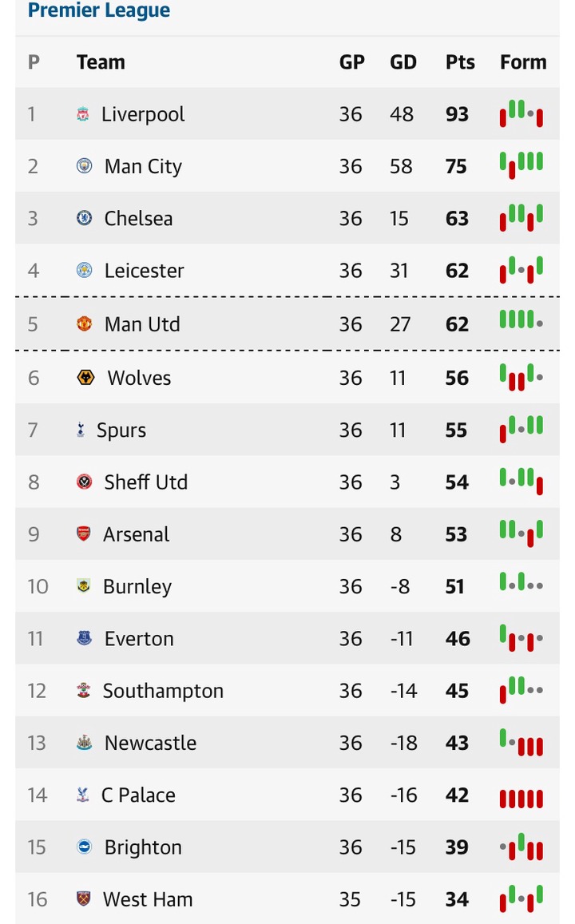Select the Burnley team row

tap(287, 586)
